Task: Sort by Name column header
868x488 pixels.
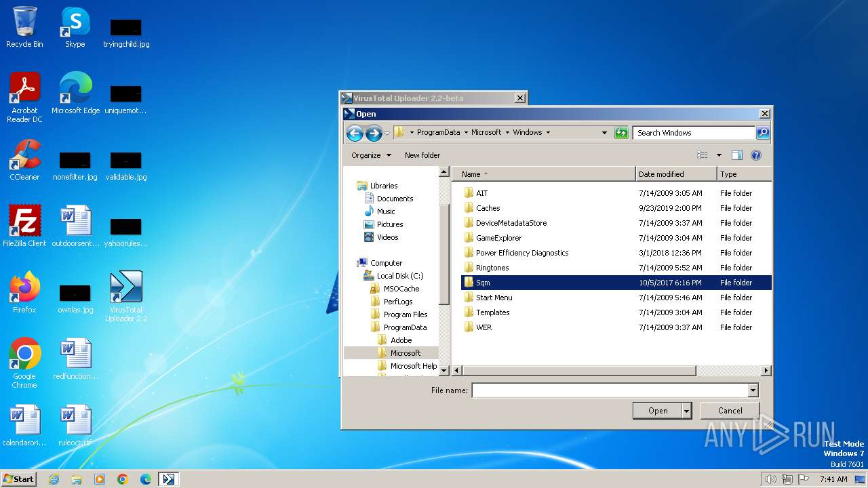Action: (x=544, y=174)
